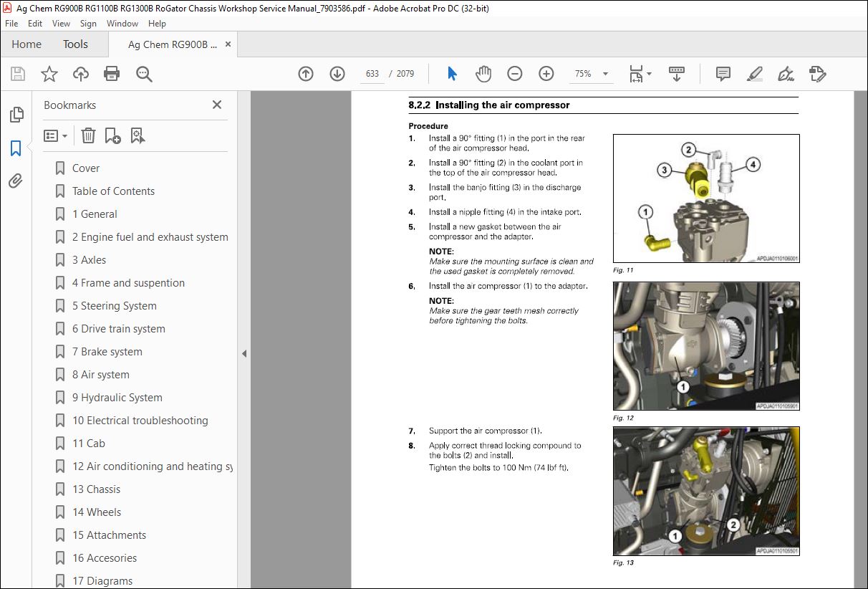Jump to Table of Contents bookmark

(x=113, y=191)
